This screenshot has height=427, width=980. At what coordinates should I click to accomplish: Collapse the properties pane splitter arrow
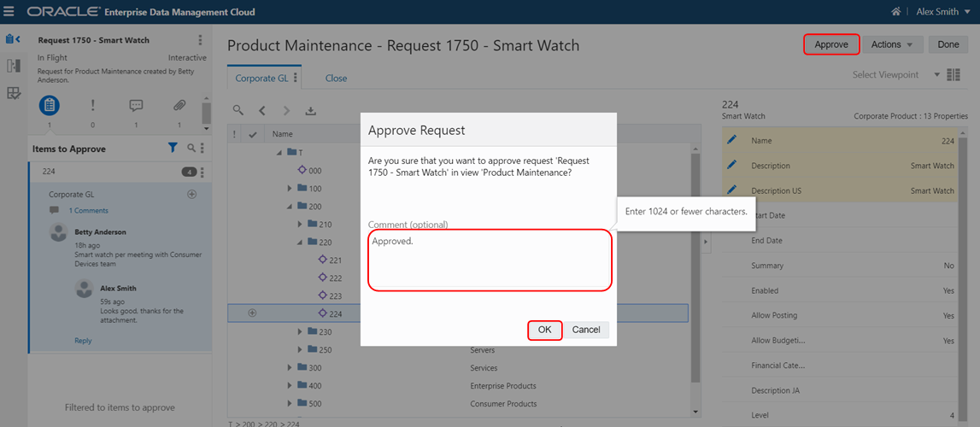pos(705,242)
